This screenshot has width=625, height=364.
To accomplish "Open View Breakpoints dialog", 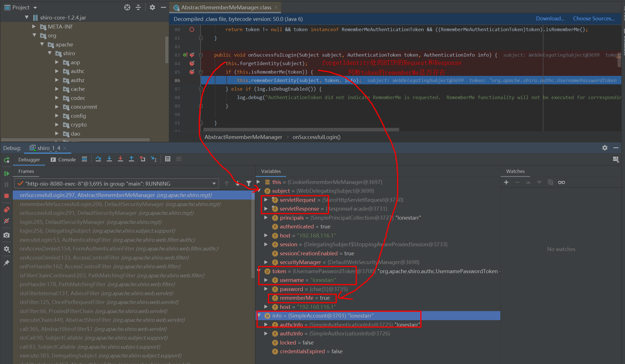I will pyautogui.click(x=7, y=209).
